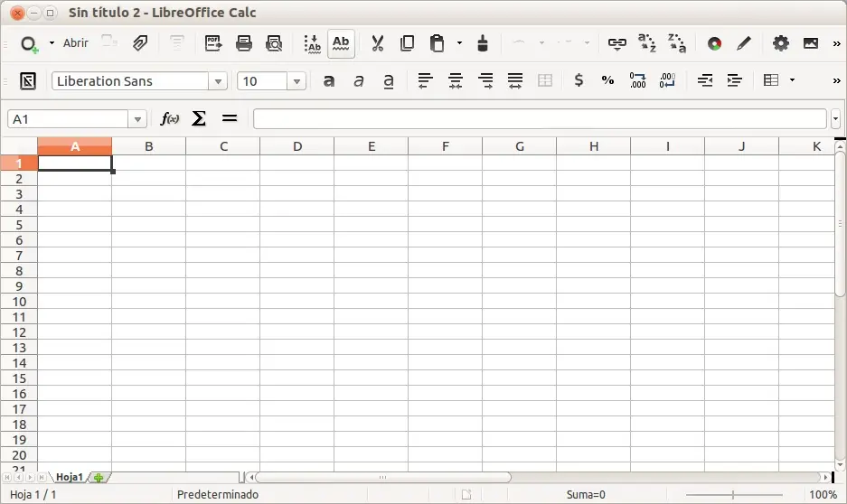Select row 10 header

pos(19,302)
